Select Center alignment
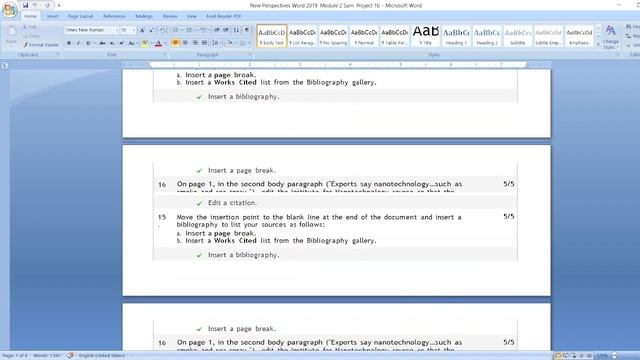Image resolution: width=640 pixels, height=360 pixels. [185, 43]
